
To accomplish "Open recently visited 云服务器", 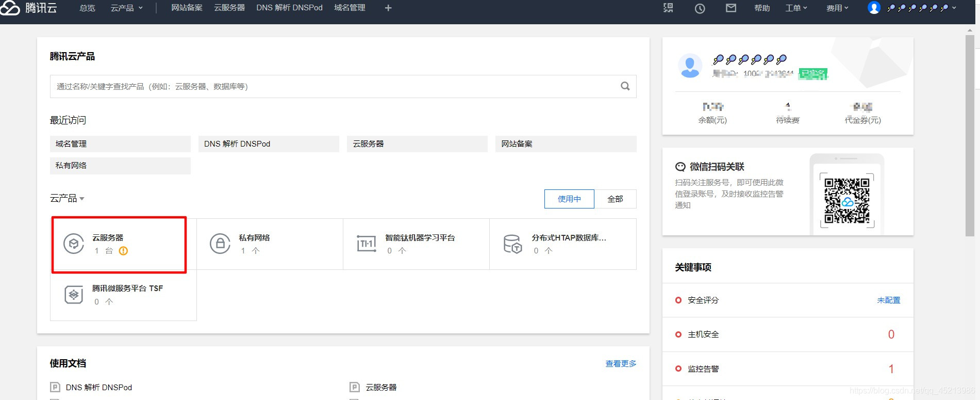I will click(x=417, y=144).
